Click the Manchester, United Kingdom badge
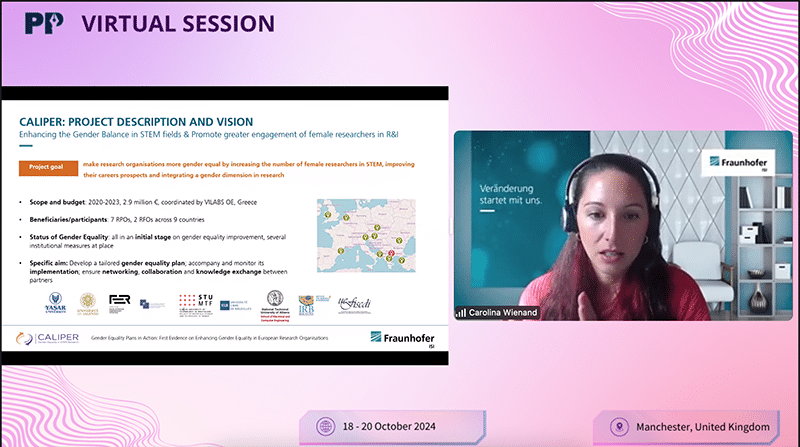Screen dimensions: 800x447 click(x=692, y=425)
